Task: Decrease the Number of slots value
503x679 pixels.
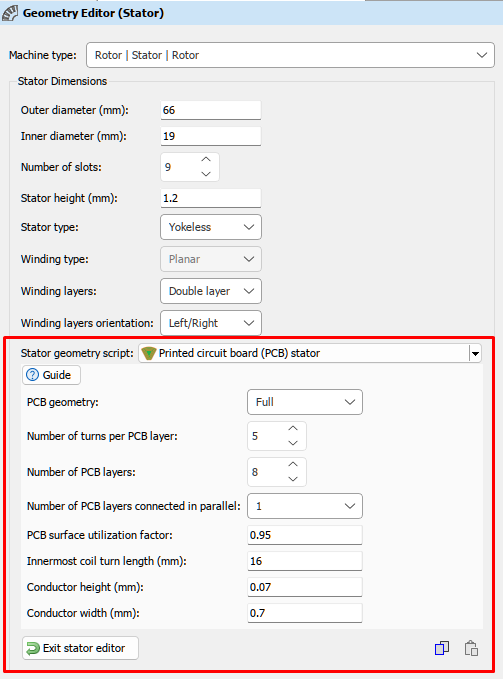Action: pos(206,174)
